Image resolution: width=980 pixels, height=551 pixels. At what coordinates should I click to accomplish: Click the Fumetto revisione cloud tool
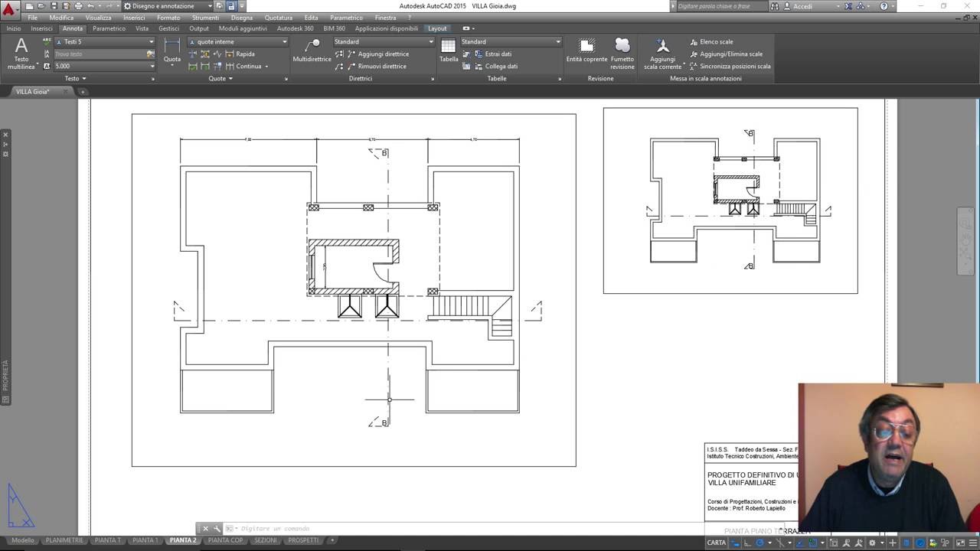pos(622,54)
